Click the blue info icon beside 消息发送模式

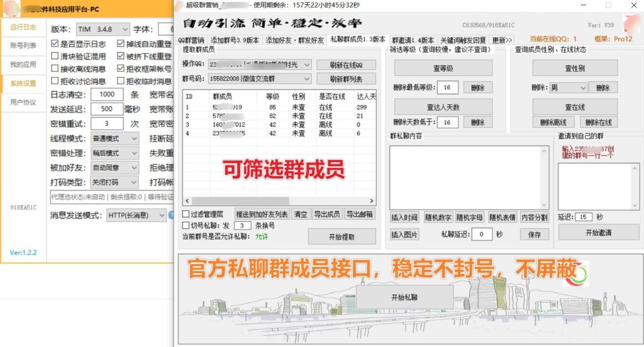(x=171, y=215)
